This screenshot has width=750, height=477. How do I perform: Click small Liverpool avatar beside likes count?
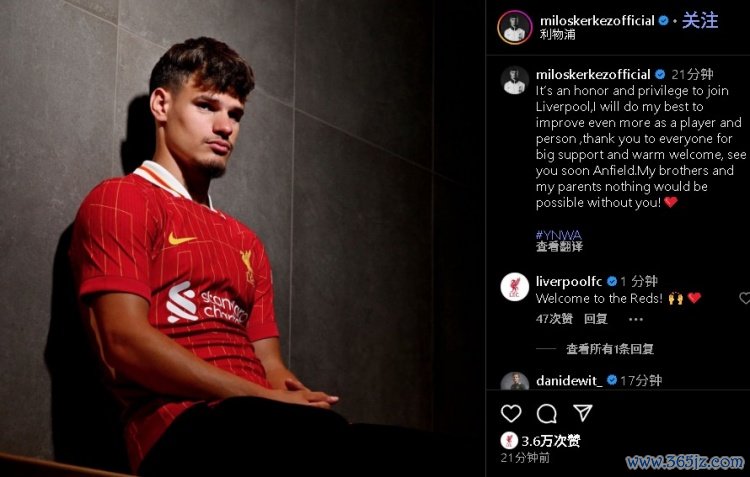tap(509, 441)
